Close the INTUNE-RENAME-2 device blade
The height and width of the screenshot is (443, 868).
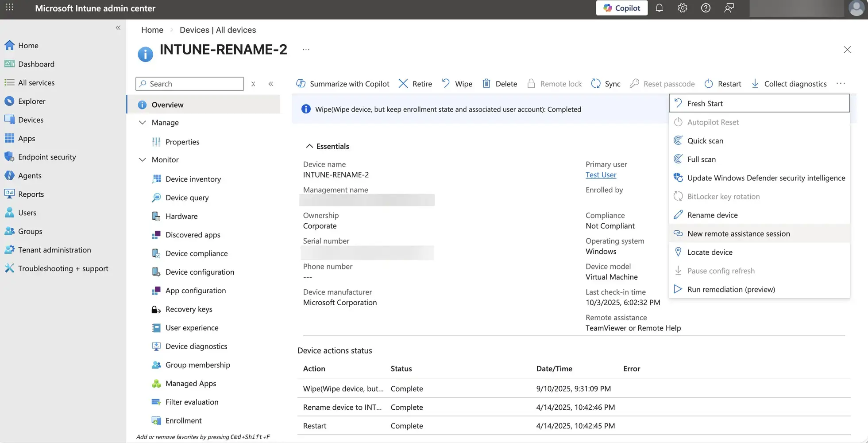(847, 50)
